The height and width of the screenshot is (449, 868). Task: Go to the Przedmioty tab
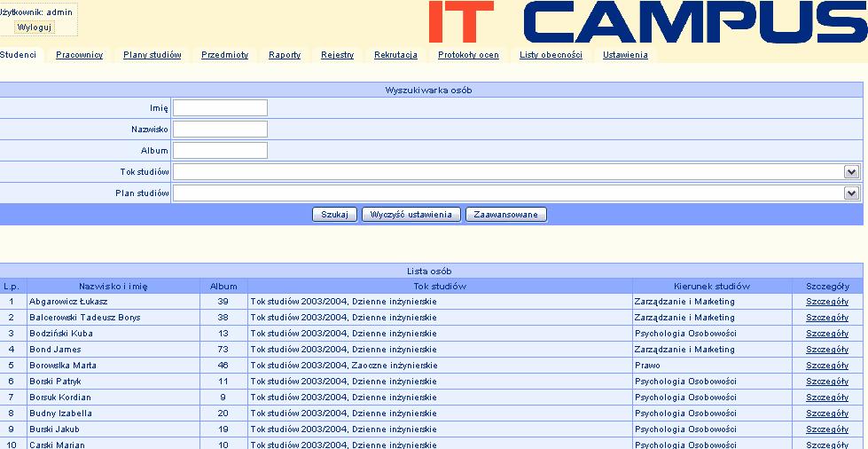224,55
